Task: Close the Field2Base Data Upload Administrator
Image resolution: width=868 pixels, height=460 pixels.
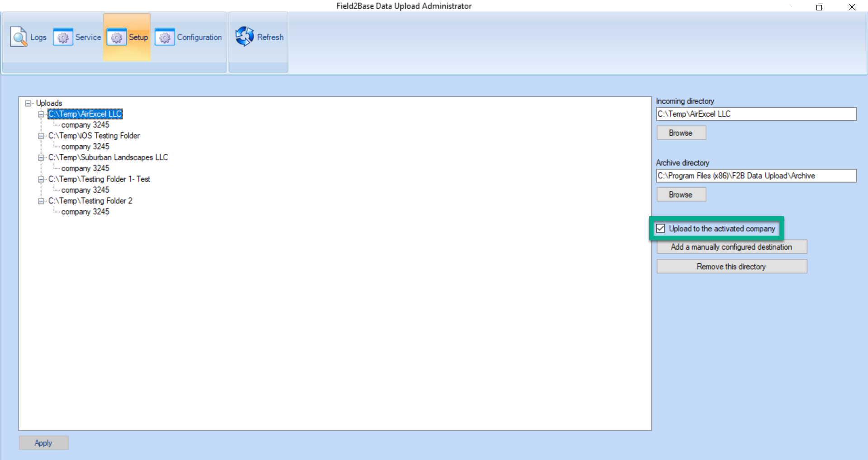Action: tap(852, 7)
